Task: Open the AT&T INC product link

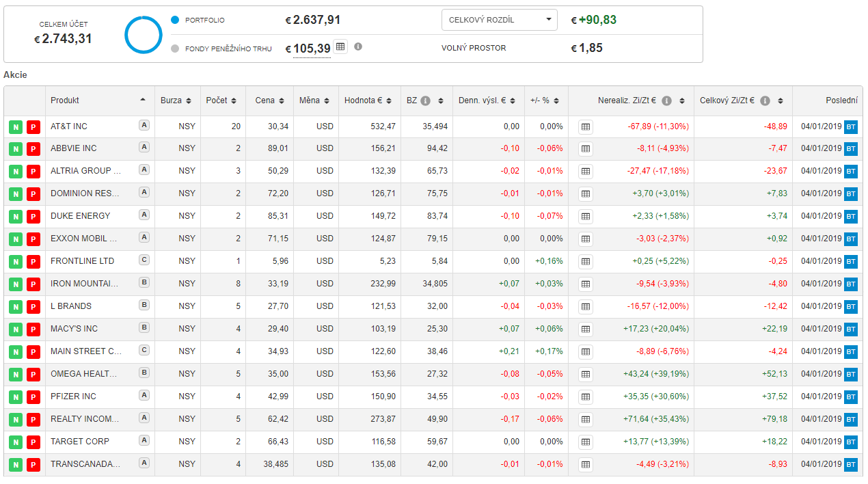Action: (x=69, y=126)
